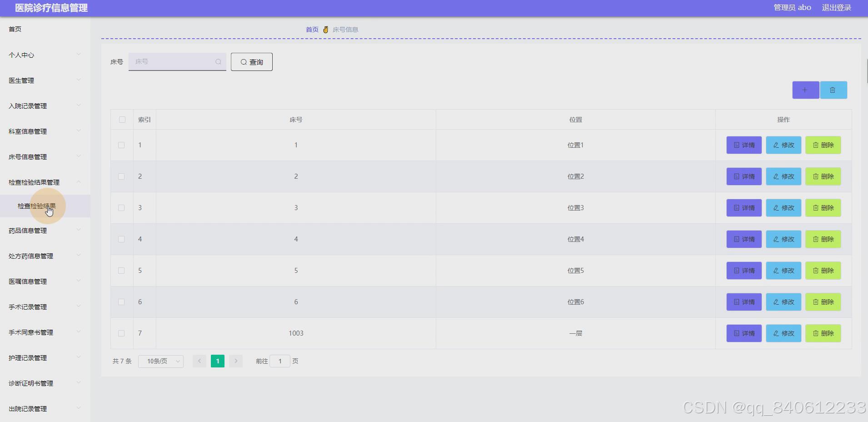Expand 入院记录管理 in the sidebar
The image size is (868, 422).
[45, 106]
